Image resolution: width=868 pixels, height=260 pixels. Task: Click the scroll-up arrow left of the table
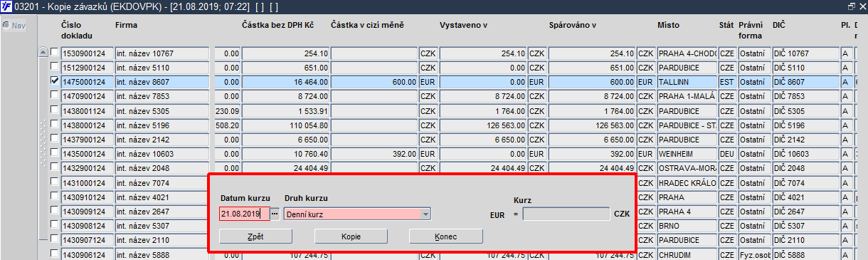[43, 53]
